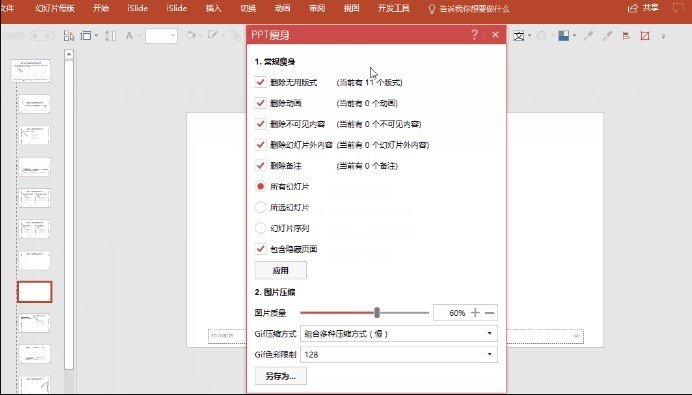Select the 幻灯片序列 radio button
Image resolution: width=692 pixels, height=395 pixels.
click(260, 228)
